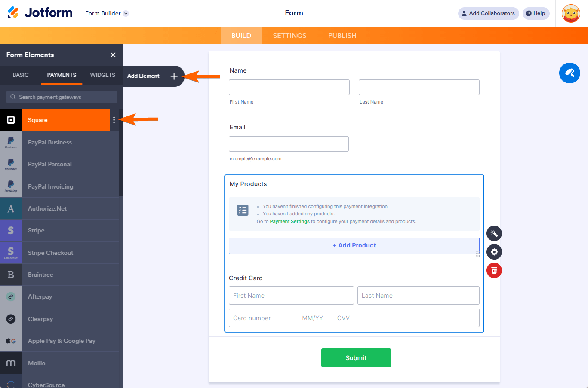This screenshot has width=588, height=388.
Task: Click the Search payment gateways field
Action: point(62,97)
